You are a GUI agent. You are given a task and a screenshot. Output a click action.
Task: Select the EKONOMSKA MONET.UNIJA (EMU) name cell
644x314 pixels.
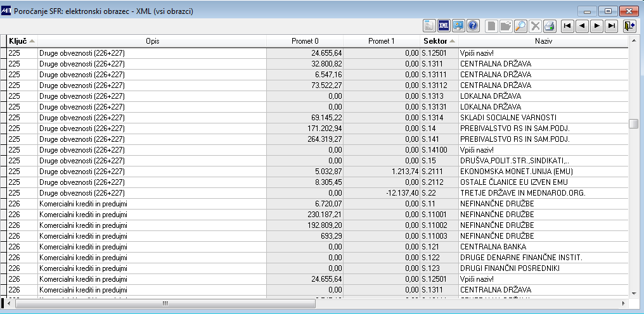(543, 171)
